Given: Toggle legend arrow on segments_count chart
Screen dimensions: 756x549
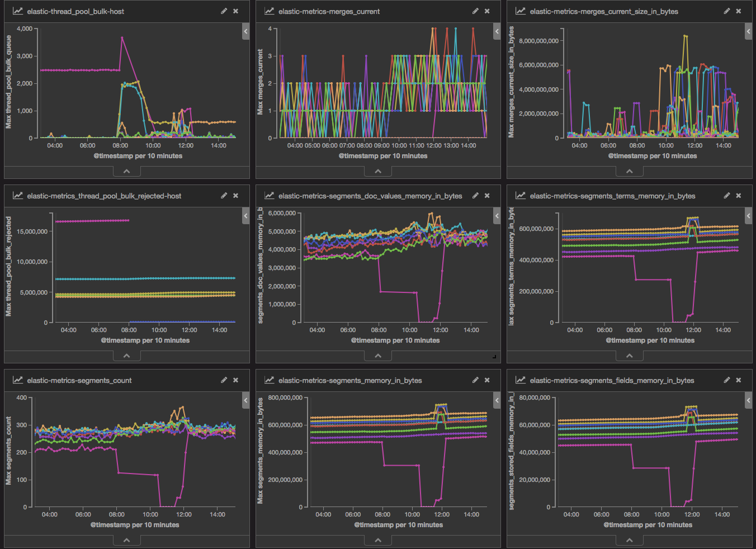Looking at the screenshot, I should coord(245,400).
